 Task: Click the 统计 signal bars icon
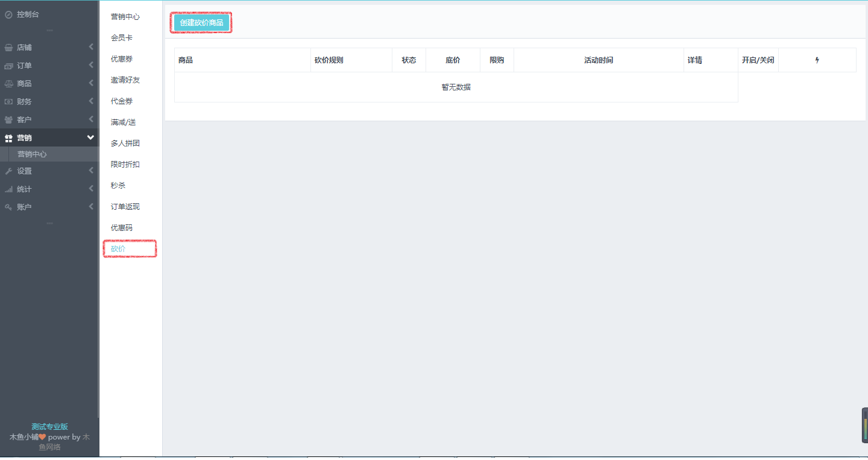coord(8,189)
